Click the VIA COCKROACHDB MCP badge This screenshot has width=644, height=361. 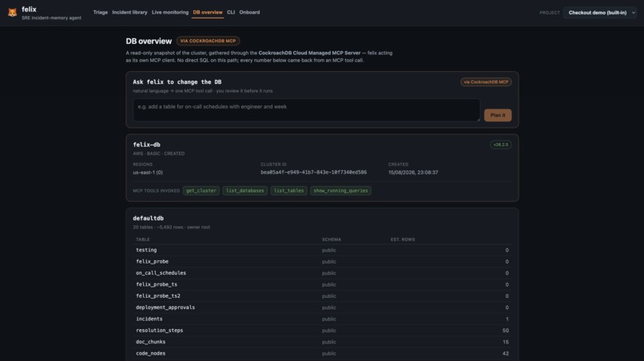(208, 41)
